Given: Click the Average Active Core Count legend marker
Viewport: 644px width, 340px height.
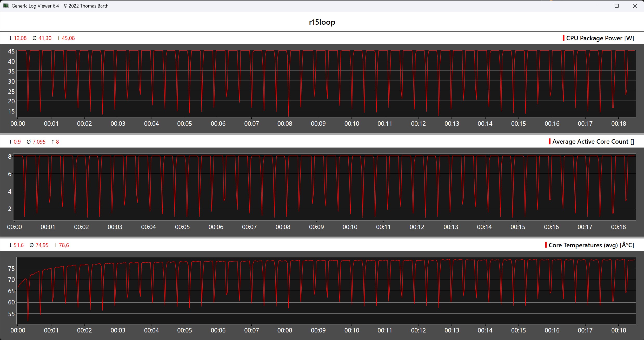Looking at the screenshot, I should pyautogui.click(x=549, y=142).
